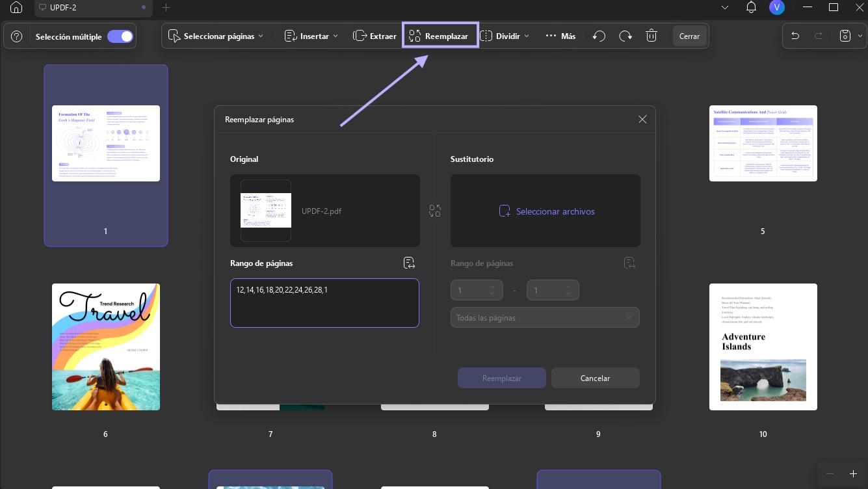The height and width of the screenshot is (489, 868).
Task: Toggle Selección múltiple switch off
Action: click(120, 36)
